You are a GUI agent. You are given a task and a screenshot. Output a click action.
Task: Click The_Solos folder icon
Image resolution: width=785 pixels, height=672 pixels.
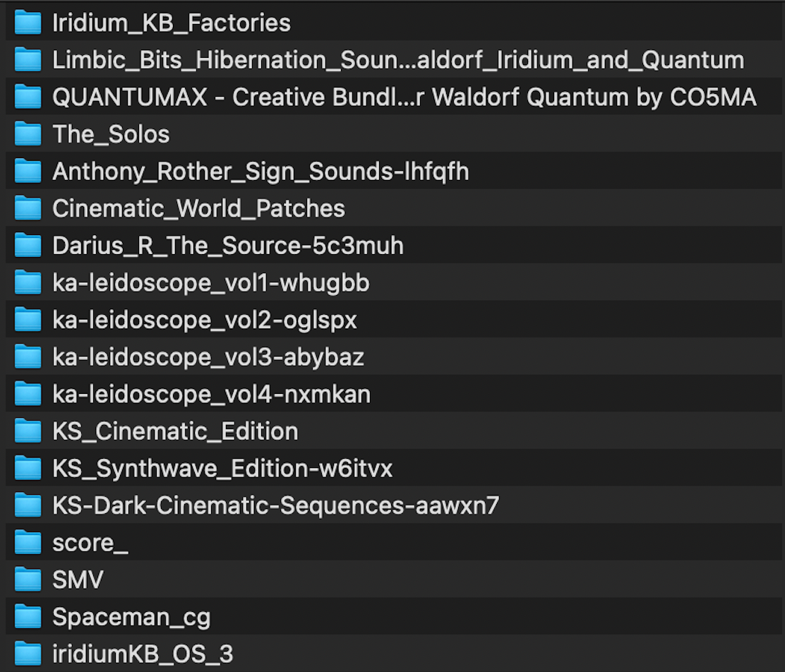(x=28, y=133)
